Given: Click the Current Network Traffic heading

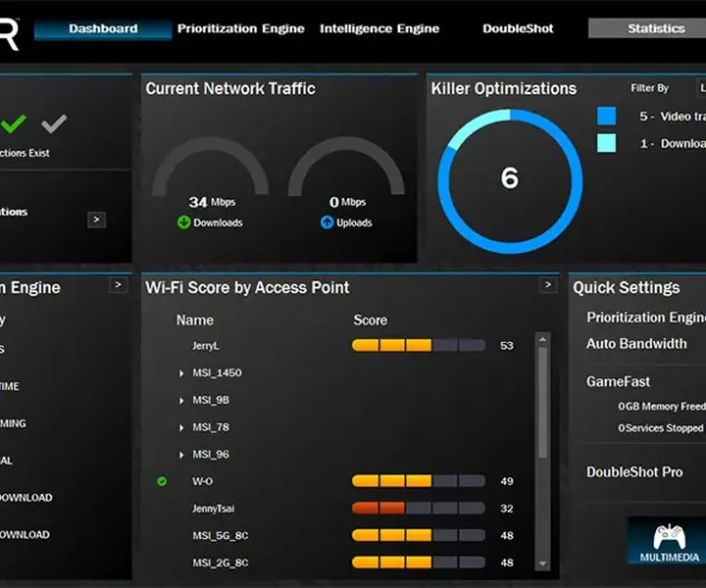Looking at the screenshot, I should point(230,88).
